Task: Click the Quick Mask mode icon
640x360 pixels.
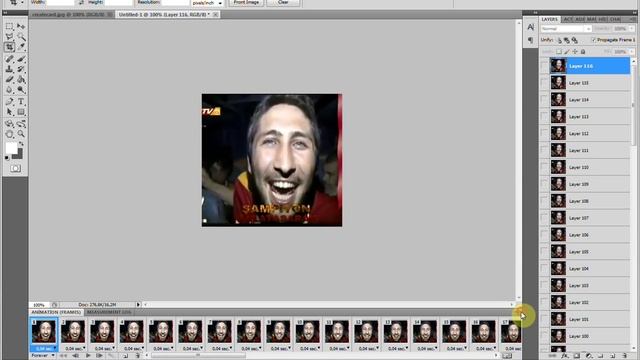Action: pos(15,168)
